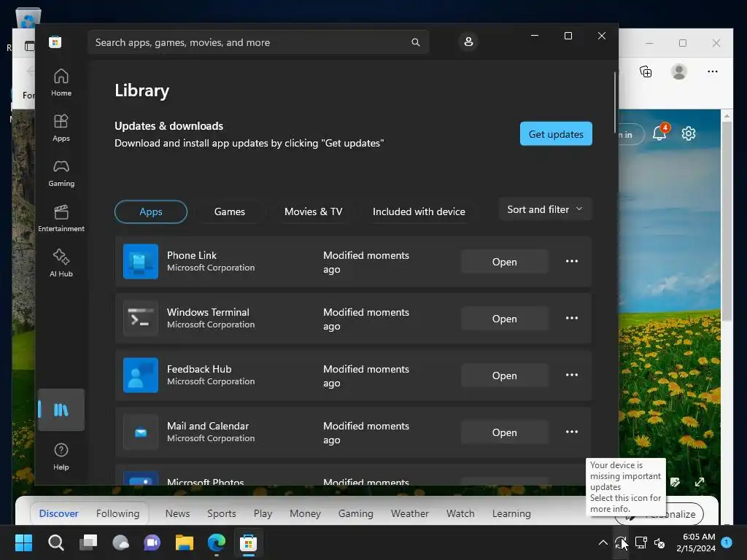Open Windows Terminal app
Screen dimensions: 747x560
point(505,319)
